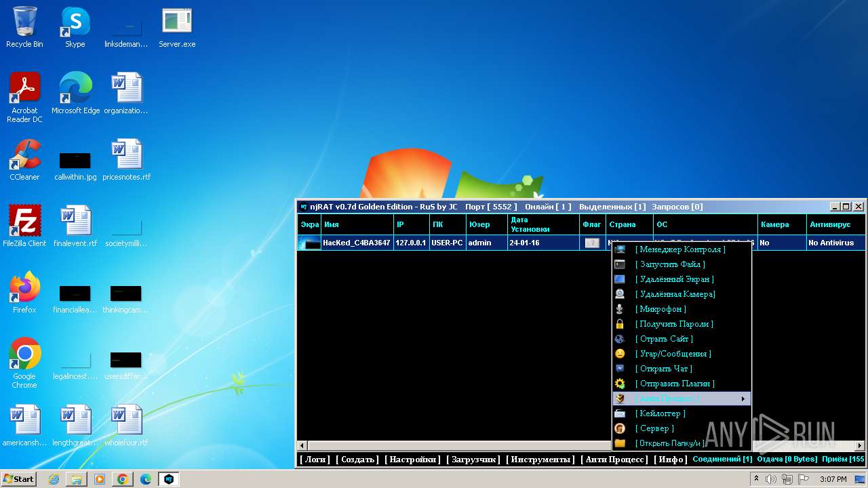The height and width of the screenshot is (488, 868).
Task: Select the finalevent.rtf document icon
Action: coord(75,226)
